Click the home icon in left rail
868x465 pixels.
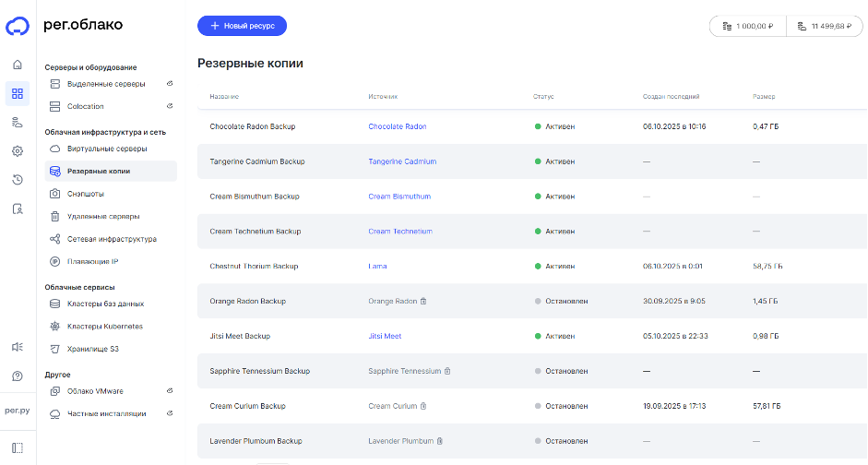(x=17, y=65)
